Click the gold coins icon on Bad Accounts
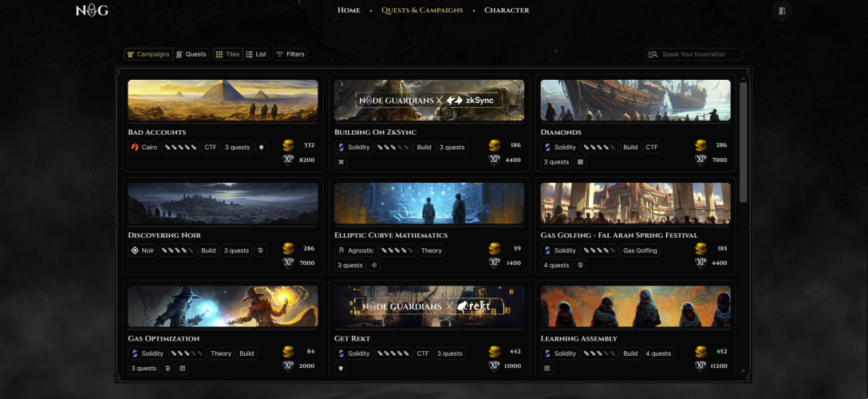Screen dimensions: 868x399 pos(288,145)
